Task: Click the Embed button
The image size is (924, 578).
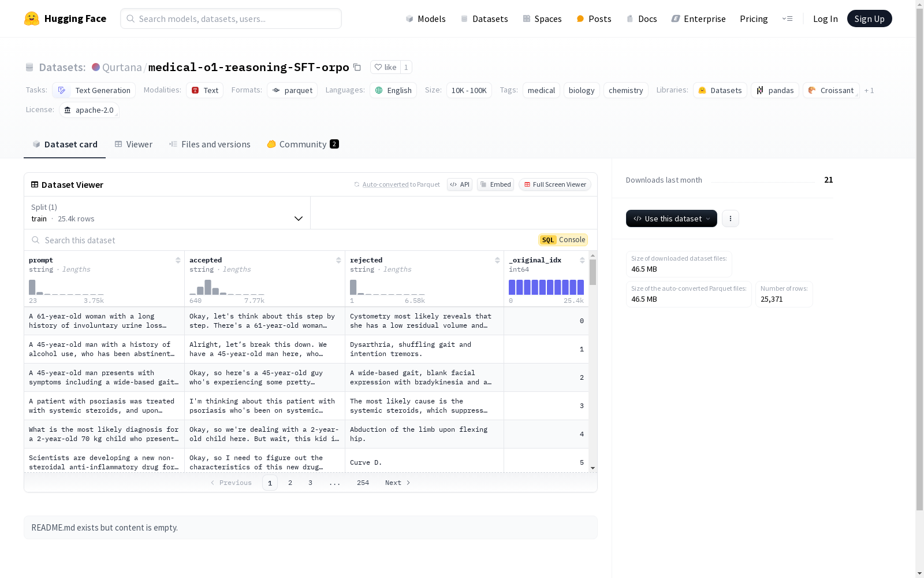Action: (495, 184)
